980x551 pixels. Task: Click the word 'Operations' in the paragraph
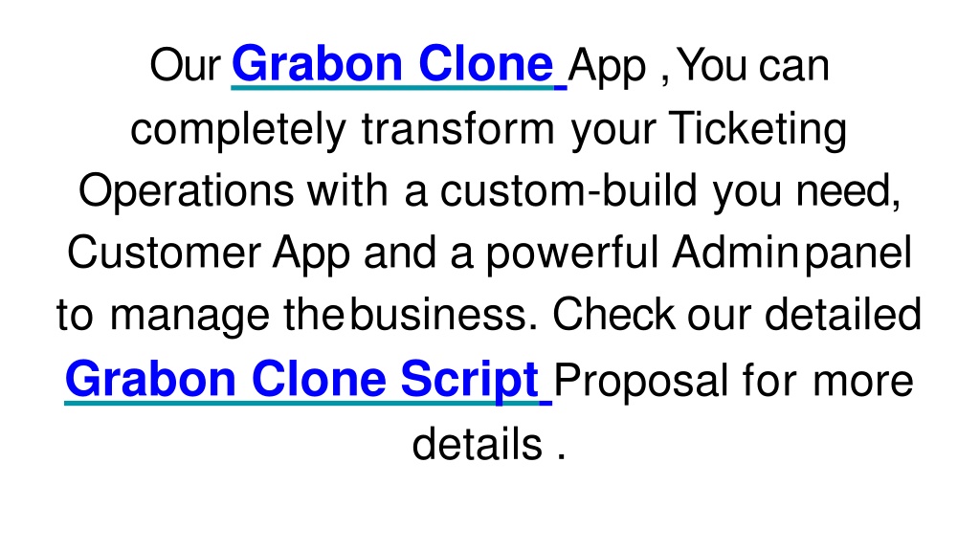coord(187,192)
